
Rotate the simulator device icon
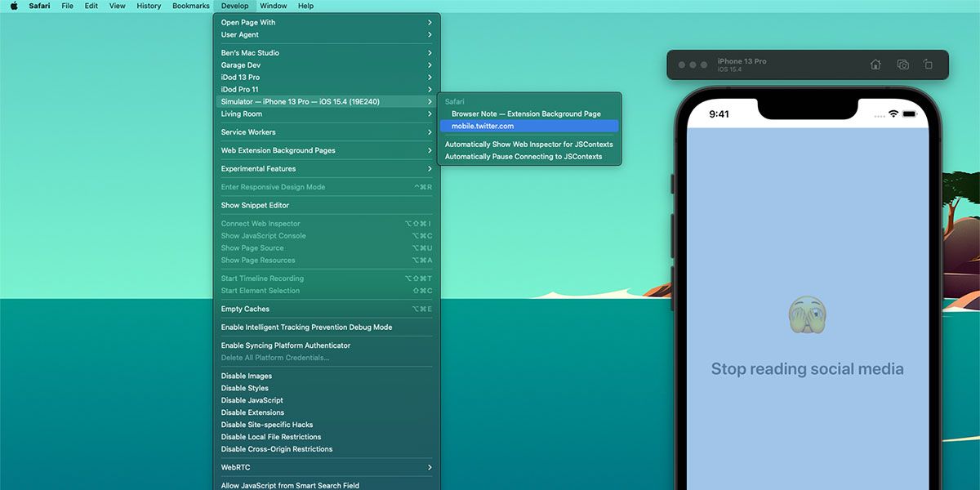929,65
